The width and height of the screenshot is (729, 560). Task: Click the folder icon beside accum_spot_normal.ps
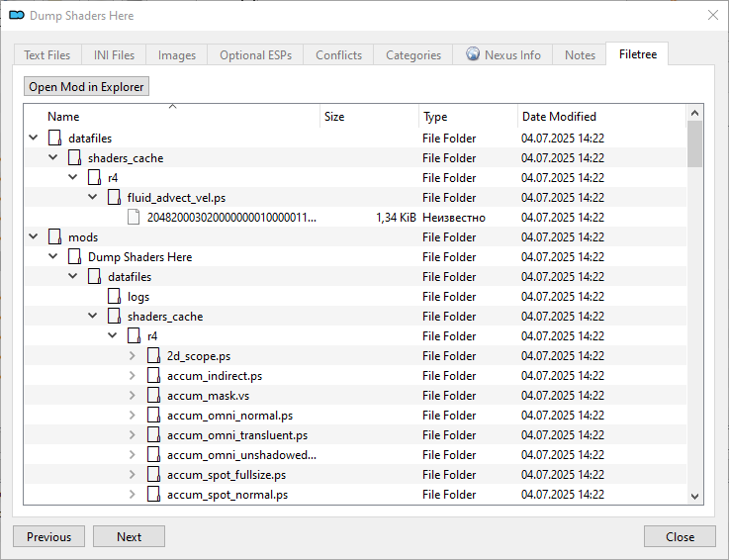tap(153, 494)
